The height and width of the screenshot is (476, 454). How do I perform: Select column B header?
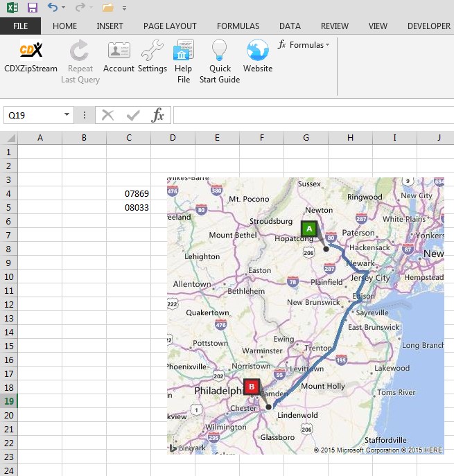(84, 138)
